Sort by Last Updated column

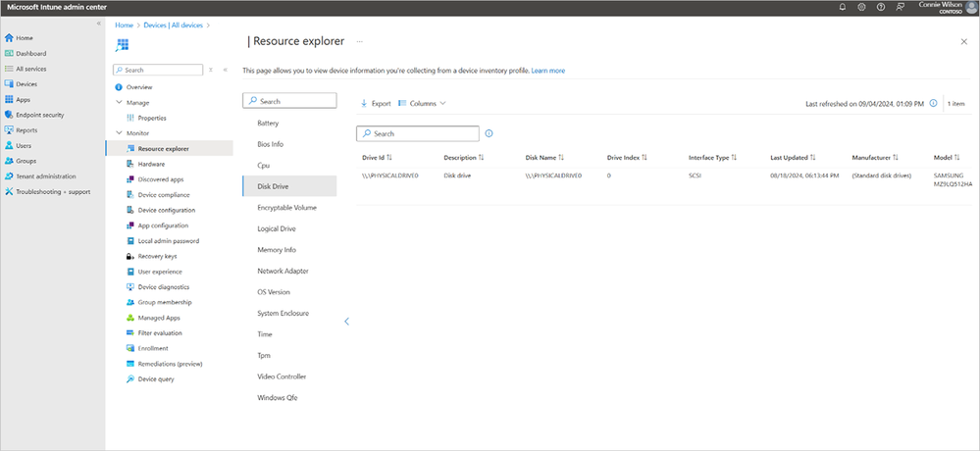point(794,158)
